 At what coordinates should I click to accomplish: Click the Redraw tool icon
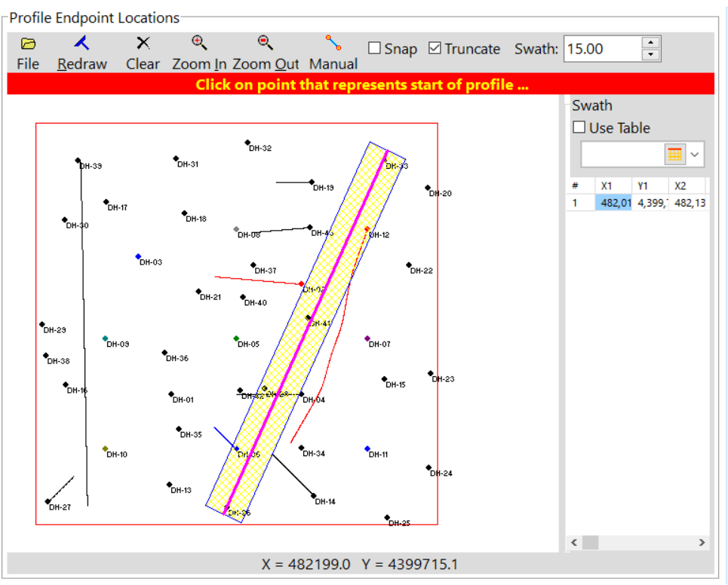[x=81, y=44]
